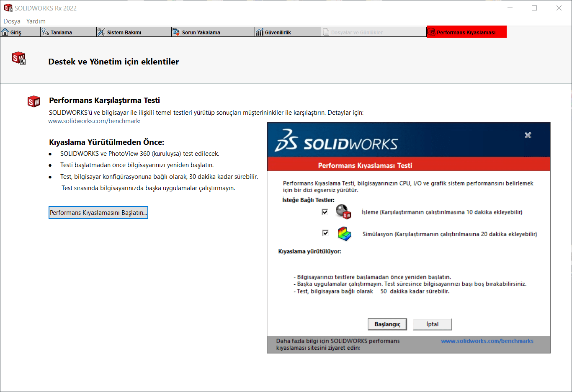Click the SW icon beside Performans Karşılaştırma Testi

pyautogui.click(x=34, y=101)
